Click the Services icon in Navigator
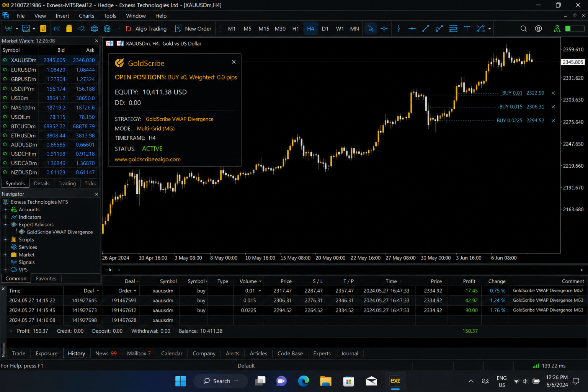 click(14, 247)
